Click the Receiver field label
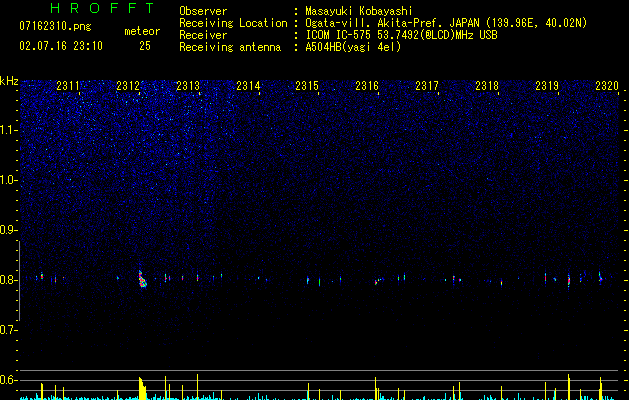The width and height of the screenshot is (629, 400). (x=203, y=35)
